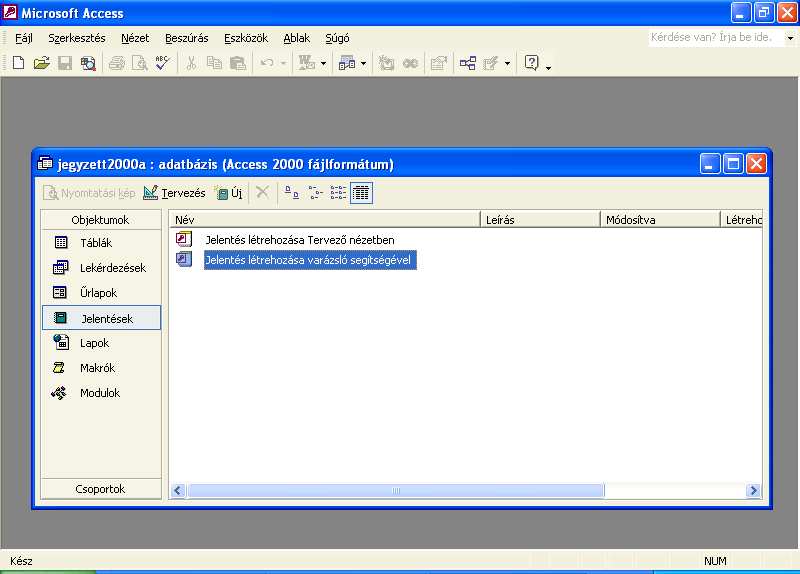
Task: Open the Analyze dropdown arrow
Action: click(363, 64)
